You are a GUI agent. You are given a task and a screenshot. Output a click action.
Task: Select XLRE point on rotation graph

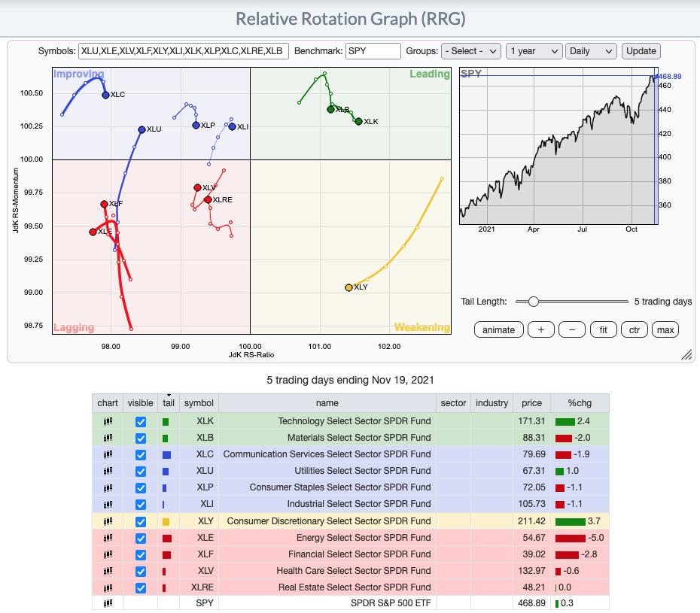point(208,199)
